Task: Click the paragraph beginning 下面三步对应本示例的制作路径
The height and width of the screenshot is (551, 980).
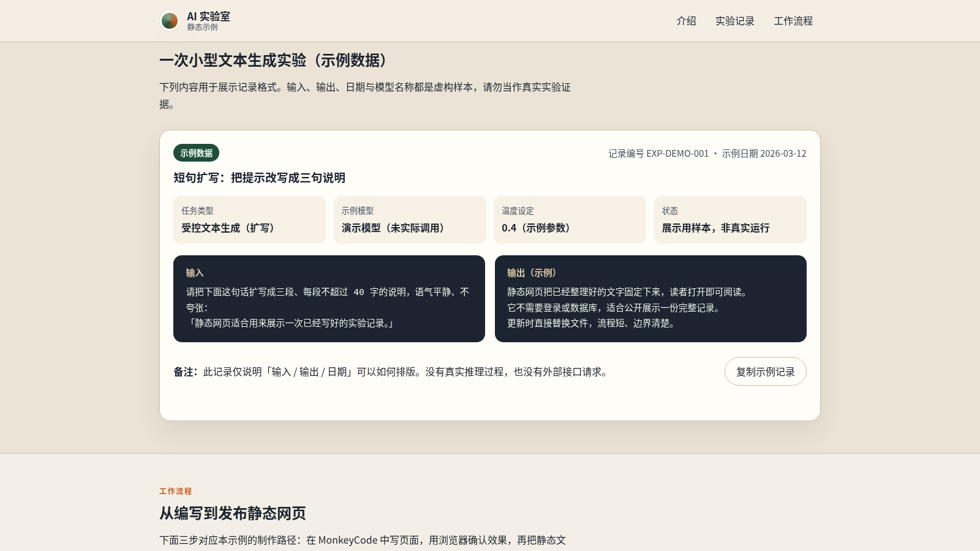Action: click(363, 540)
